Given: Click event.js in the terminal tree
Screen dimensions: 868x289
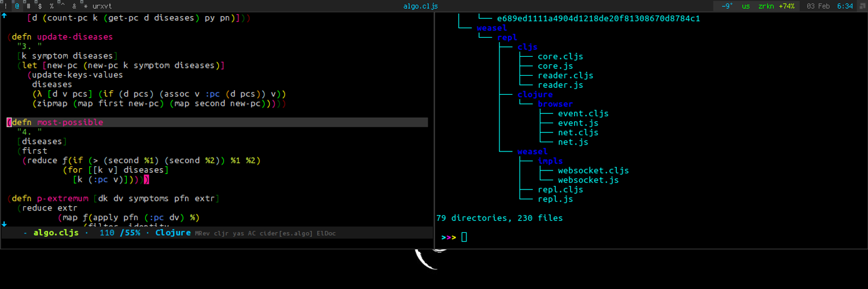Looking at the screenshot, I should click(578, 123).
